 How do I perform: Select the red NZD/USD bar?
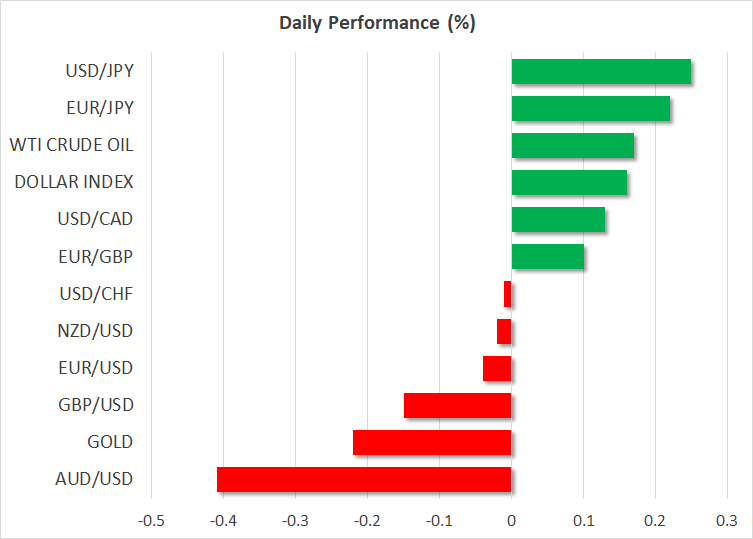click(x=504, y=331)
